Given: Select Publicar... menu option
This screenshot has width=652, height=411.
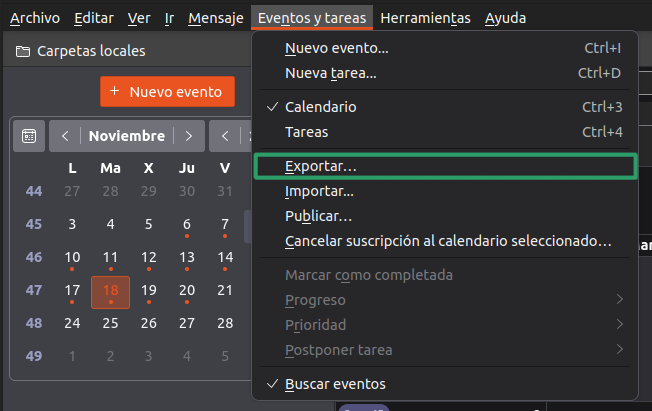Looking at the screenshot, I should tap(318, 216).
